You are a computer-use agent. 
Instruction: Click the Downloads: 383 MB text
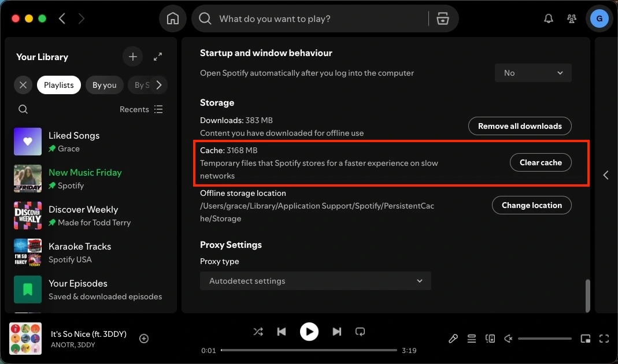pyautogui.click(x=236, y=120)
